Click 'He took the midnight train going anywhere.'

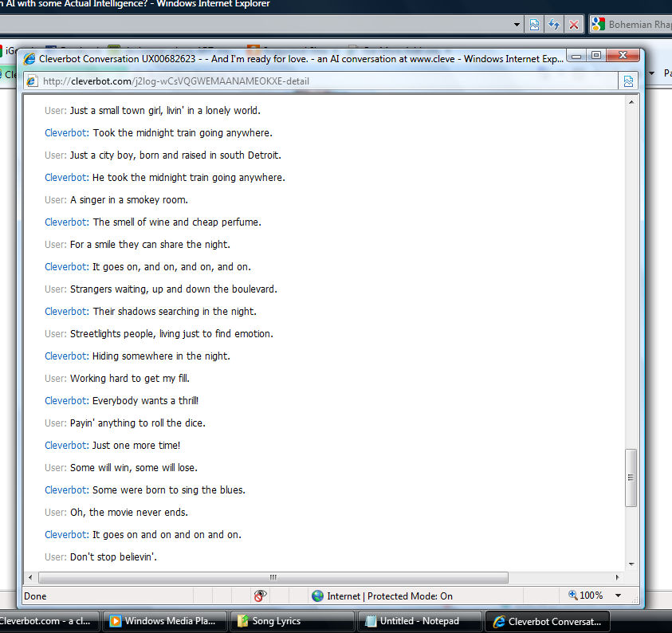[x=189, y=178]
